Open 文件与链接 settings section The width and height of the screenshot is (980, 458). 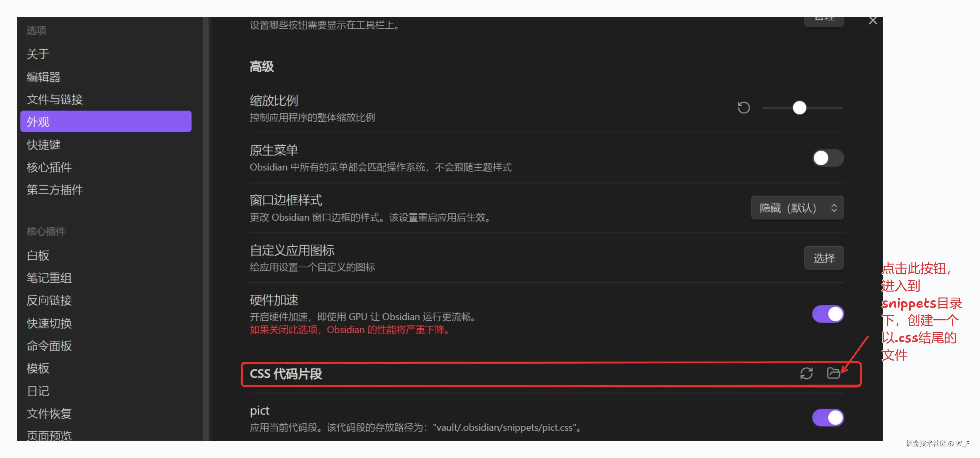[55, 100]
